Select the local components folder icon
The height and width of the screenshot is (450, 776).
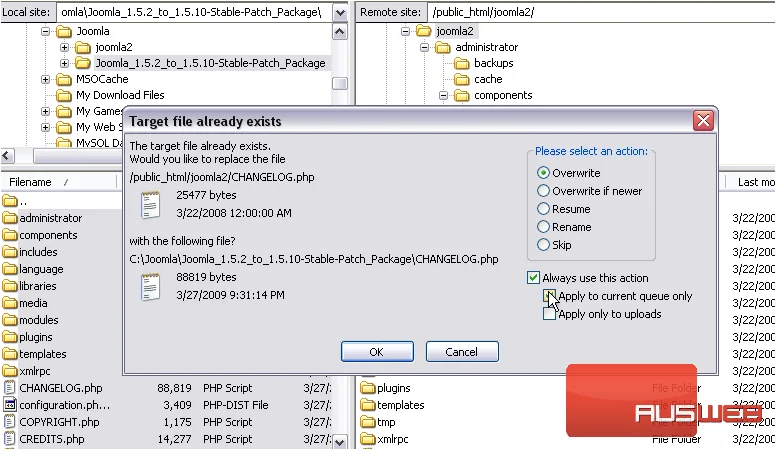click(x=10, y=235)
